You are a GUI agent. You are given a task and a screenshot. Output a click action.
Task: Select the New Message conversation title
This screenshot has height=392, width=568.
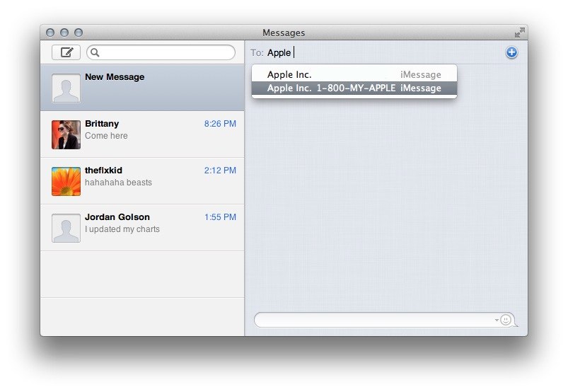pos(115,77)
